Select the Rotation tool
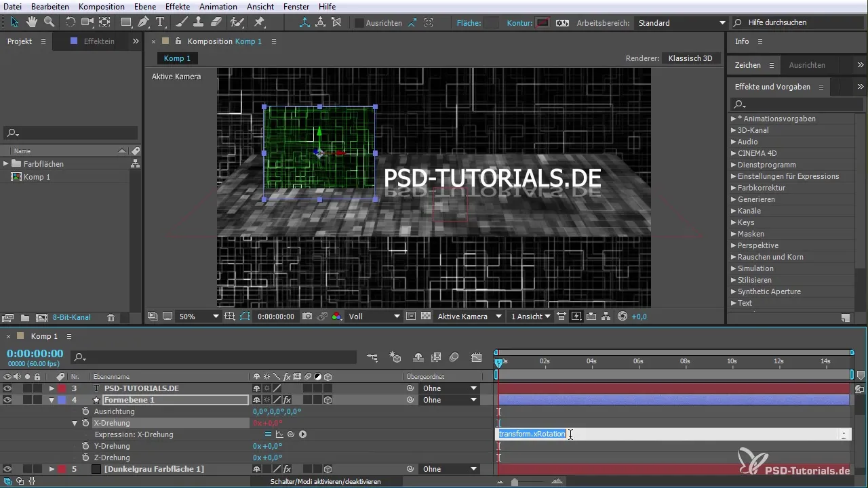The height and width of the screenshot is (488, 868). point(70,22)
